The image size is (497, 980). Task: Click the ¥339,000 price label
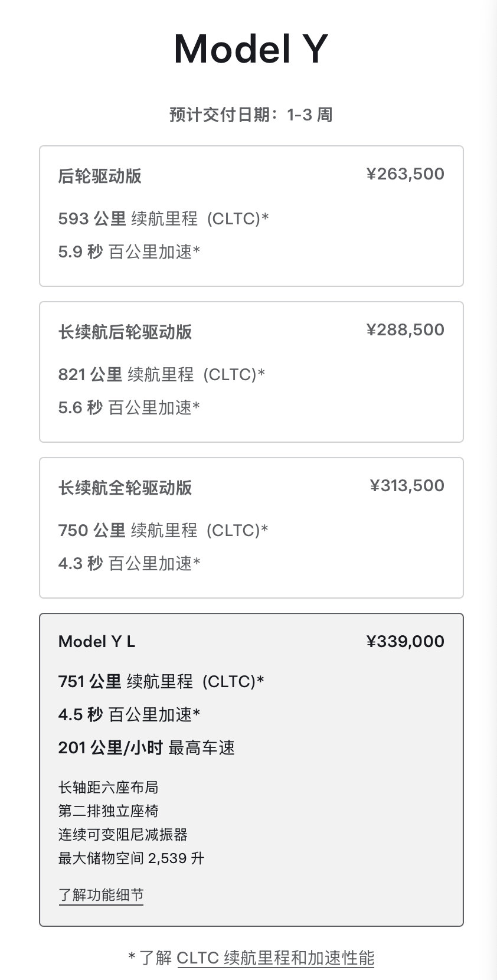405,642
